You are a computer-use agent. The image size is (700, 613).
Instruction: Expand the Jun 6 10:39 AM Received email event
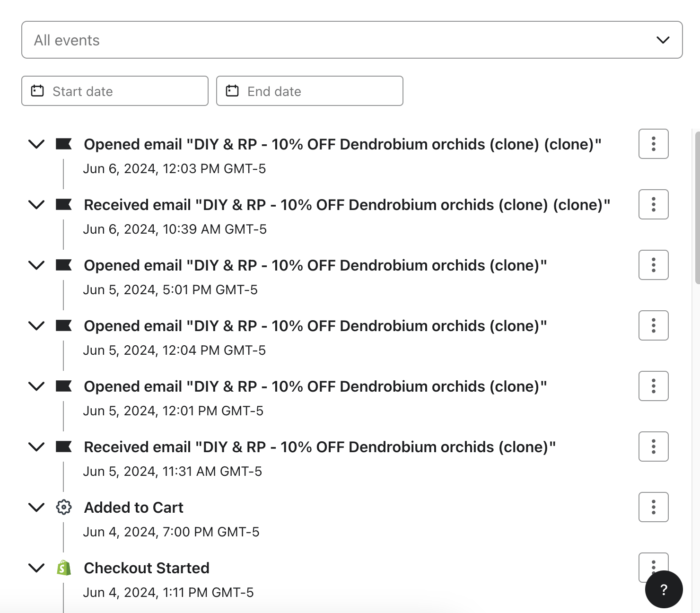click(x=36, y=204)
